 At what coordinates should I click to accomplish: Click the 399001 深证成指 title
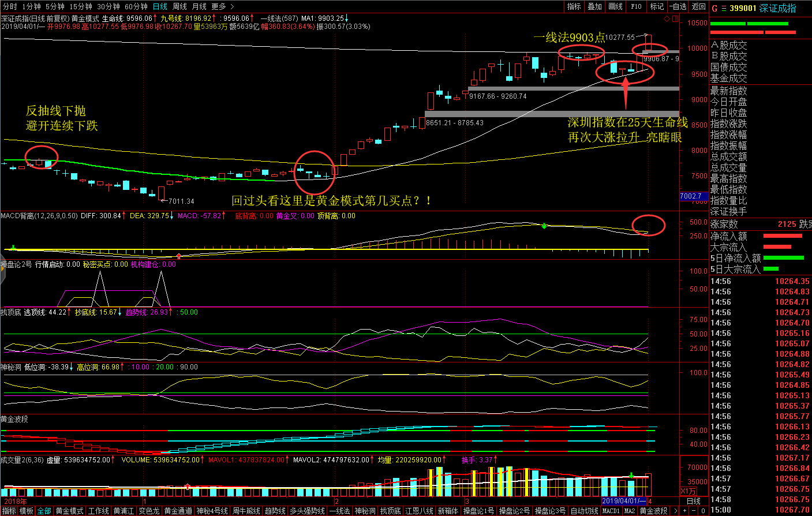coord(763,8)
